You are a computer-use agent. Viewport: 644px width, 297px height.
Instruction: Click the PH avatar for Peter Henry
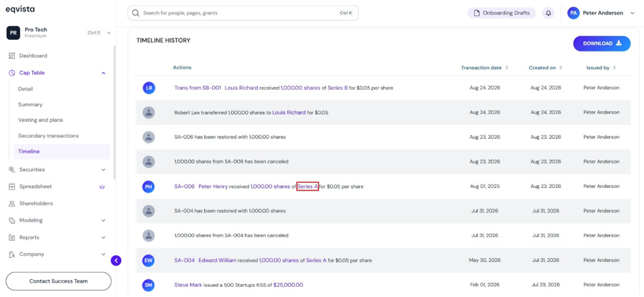point(149,187)
